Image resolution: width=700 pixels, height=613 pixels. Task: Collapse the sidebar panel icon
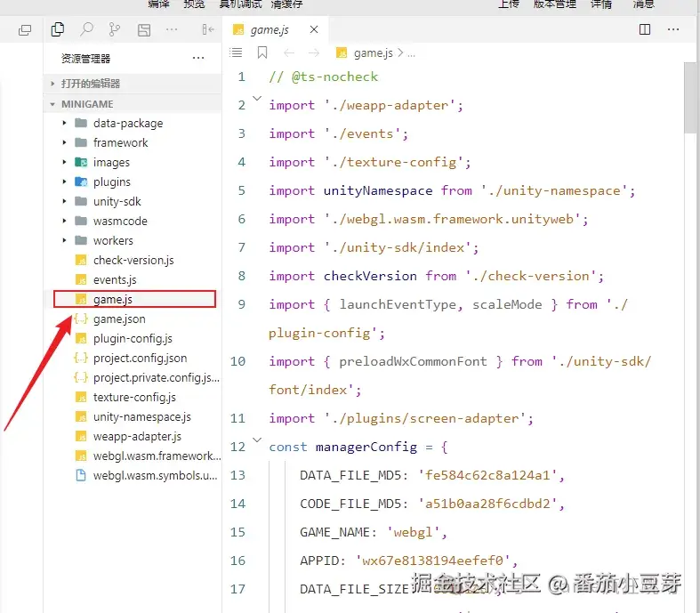click(x=208, y=29)
